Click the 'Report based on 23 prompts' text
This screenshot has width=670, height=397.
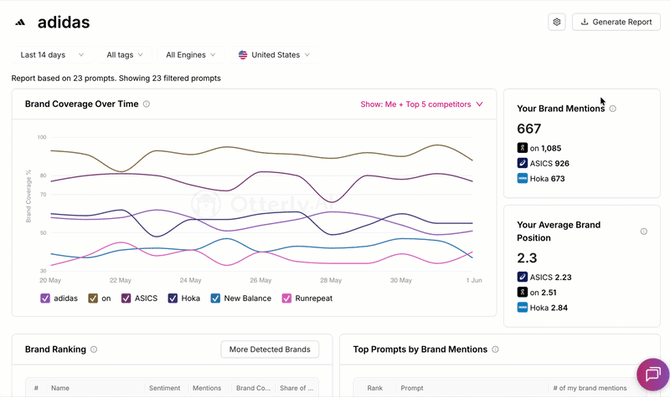63,78
